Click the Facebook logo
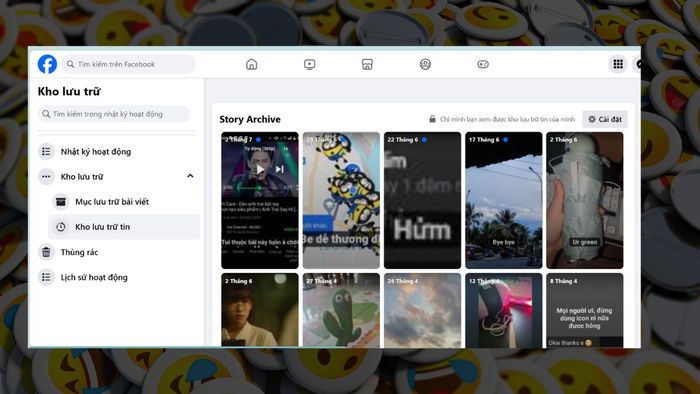The height and width of the screenshot is (394, 700). [47, 64]
